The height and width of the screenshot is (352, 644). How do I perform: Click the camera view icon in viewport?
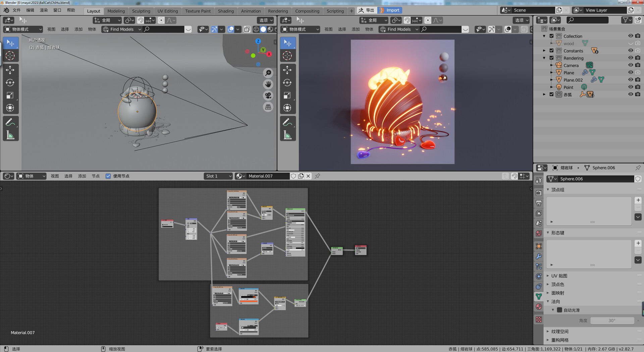268,96
